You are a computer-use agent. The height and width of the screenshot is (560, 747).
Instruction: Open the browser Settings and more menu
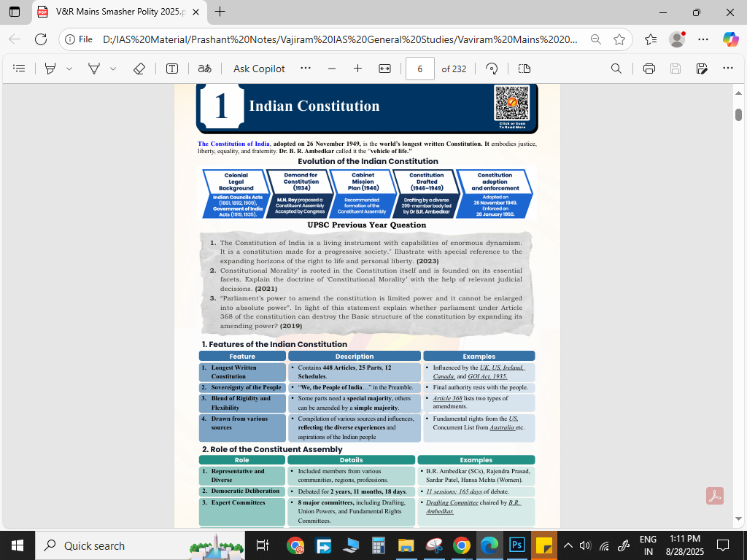coord(703,39)
